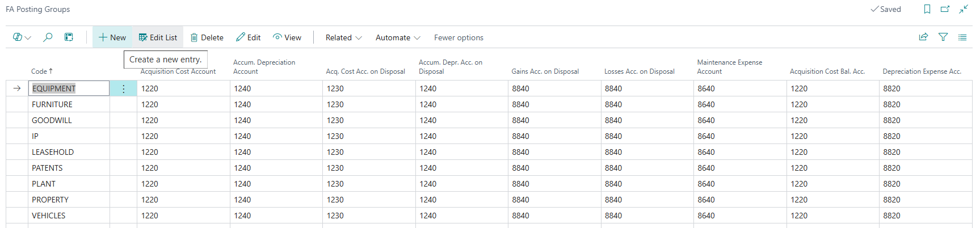Toggle the filter pane funnel icon

943,37
